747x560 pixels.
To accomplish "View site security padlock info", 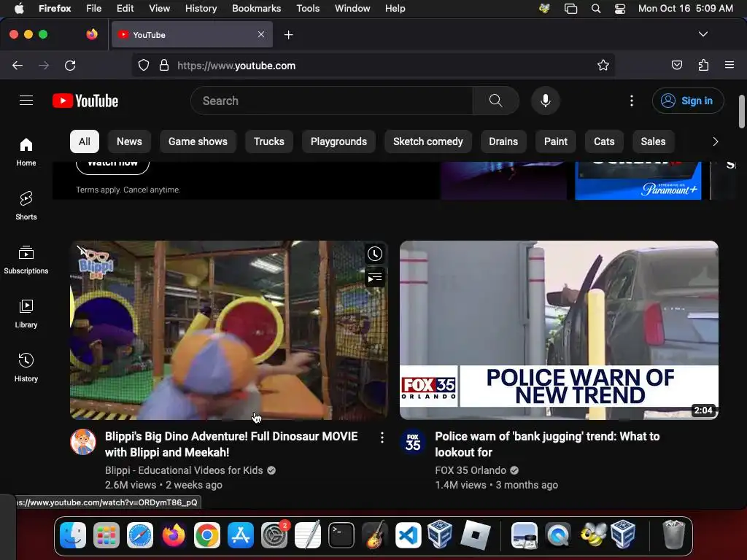I will pos(164,65).
